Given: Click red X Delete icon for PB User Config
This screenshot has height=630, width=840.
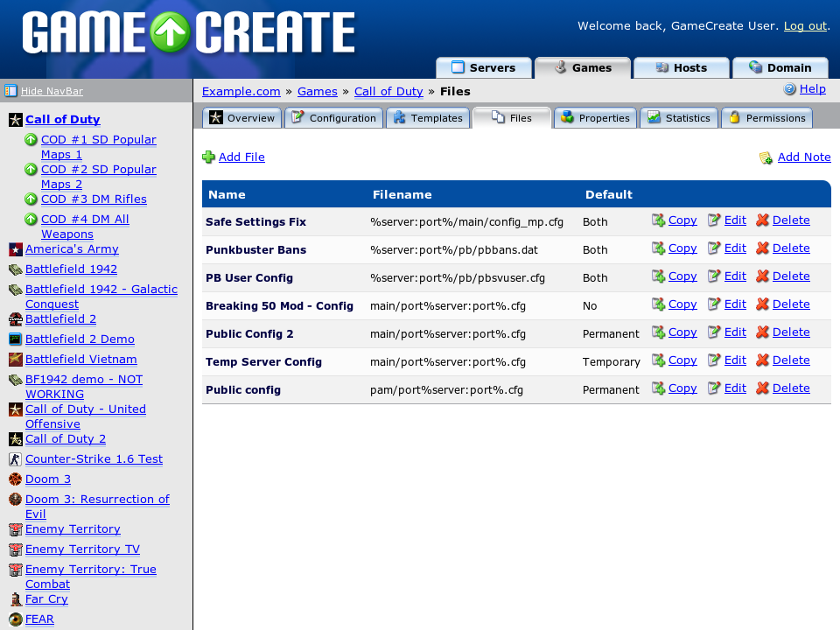Looking at the screenshot, I should [762, 276].
